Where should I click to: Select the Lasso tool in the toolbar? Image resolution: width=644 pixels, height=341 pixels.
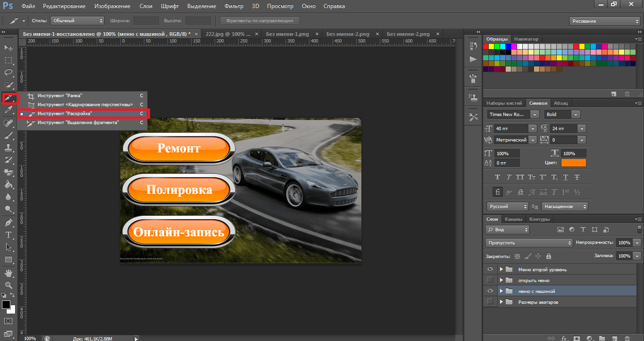pos(8,73)
